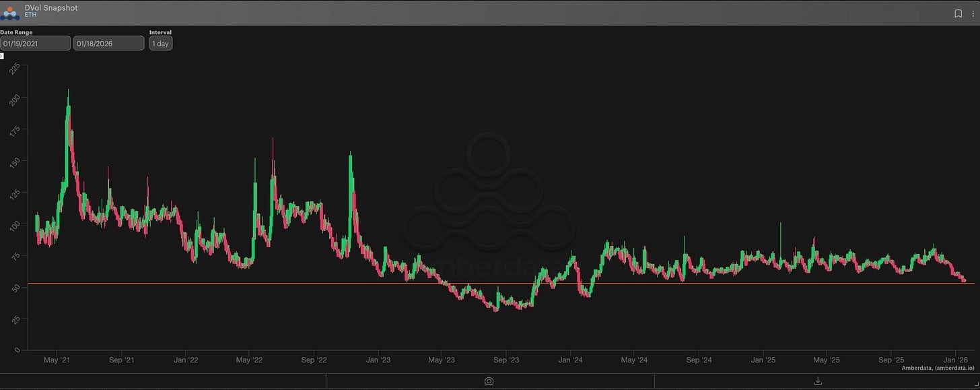This screenshot has height=390, width=980.
Task: Click the download chart data icon
Action: click(816, 381)
